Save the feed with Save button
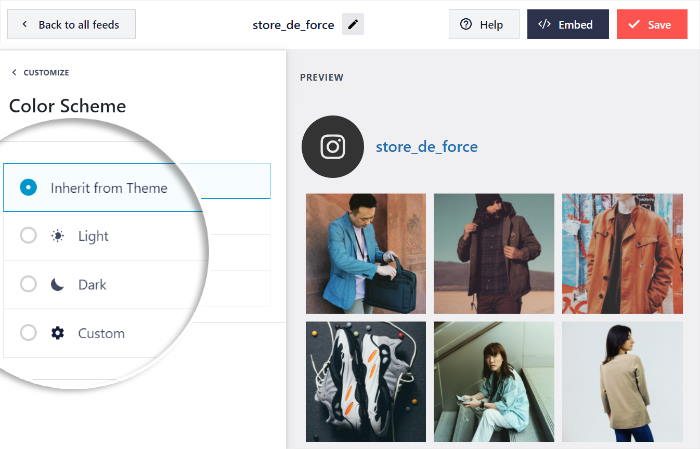The height and width of the screenshot is (449, 700). [x=651, y=25]
